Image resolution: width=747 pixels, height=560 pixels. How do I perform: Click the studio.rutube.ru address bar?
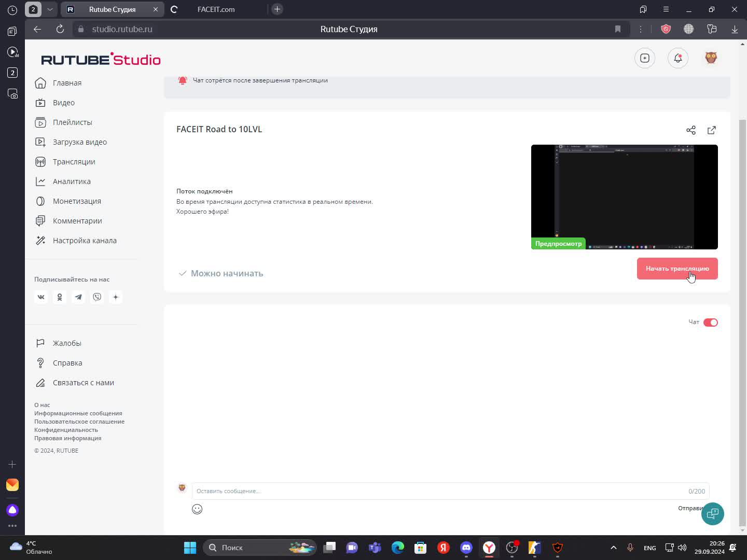(x=122, y=29)
